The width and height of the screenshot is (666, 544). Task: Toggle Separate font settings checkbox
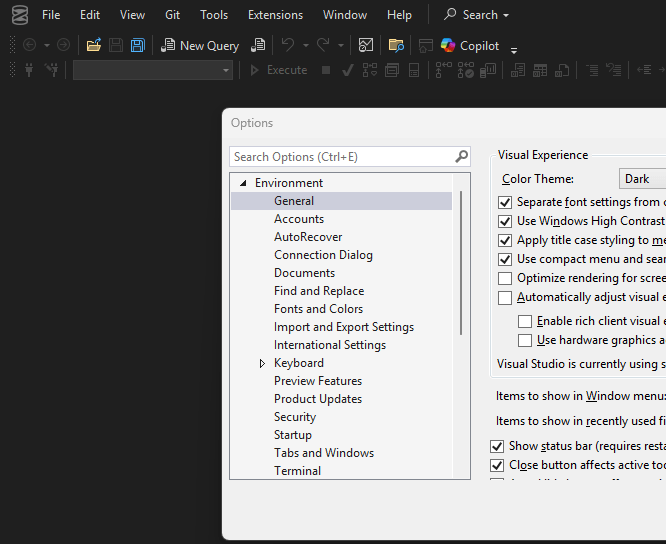click(505, 202)
